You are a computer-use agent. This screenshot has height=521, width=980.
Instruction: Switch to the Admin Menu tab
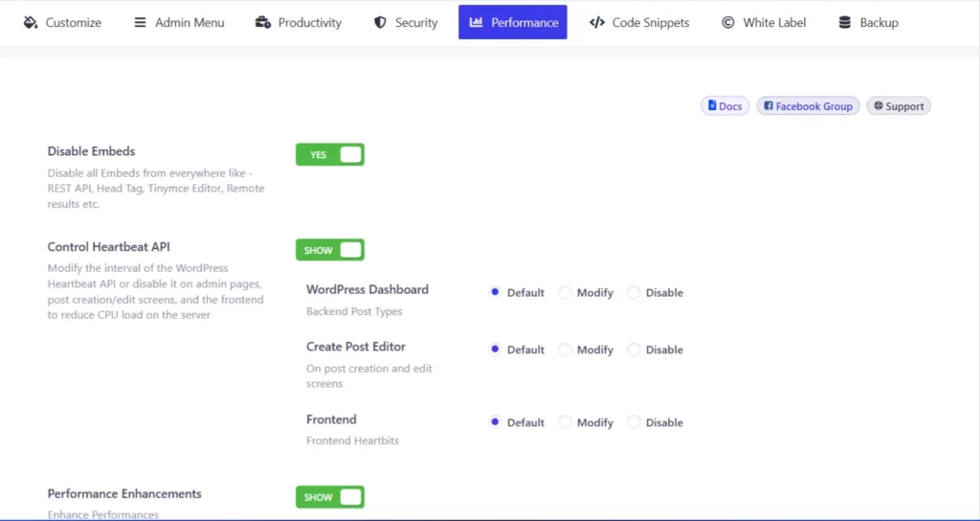pyautogui.click(x=179, y=23)
